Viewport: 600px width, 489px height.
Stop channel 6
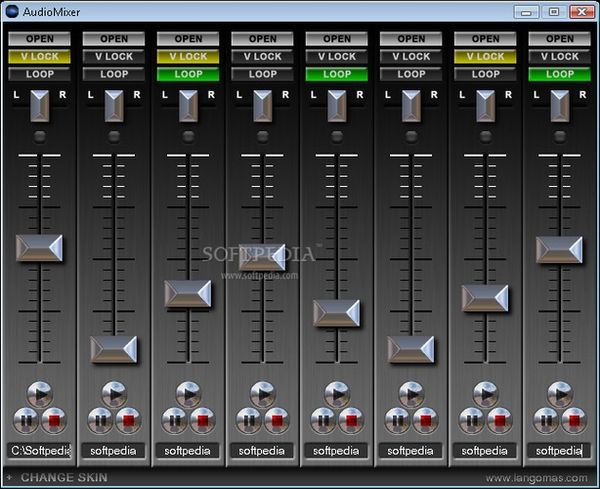[425, 421]
